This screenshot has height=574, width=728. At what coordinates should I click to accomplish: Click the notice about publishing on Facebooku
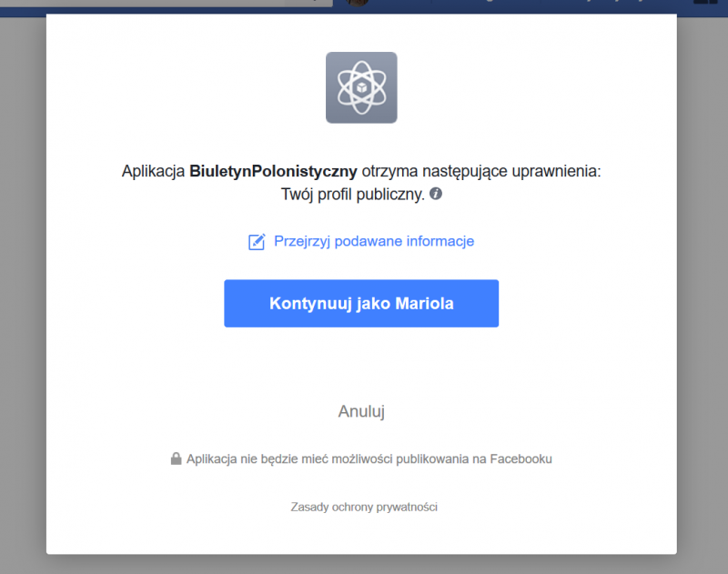369,459
